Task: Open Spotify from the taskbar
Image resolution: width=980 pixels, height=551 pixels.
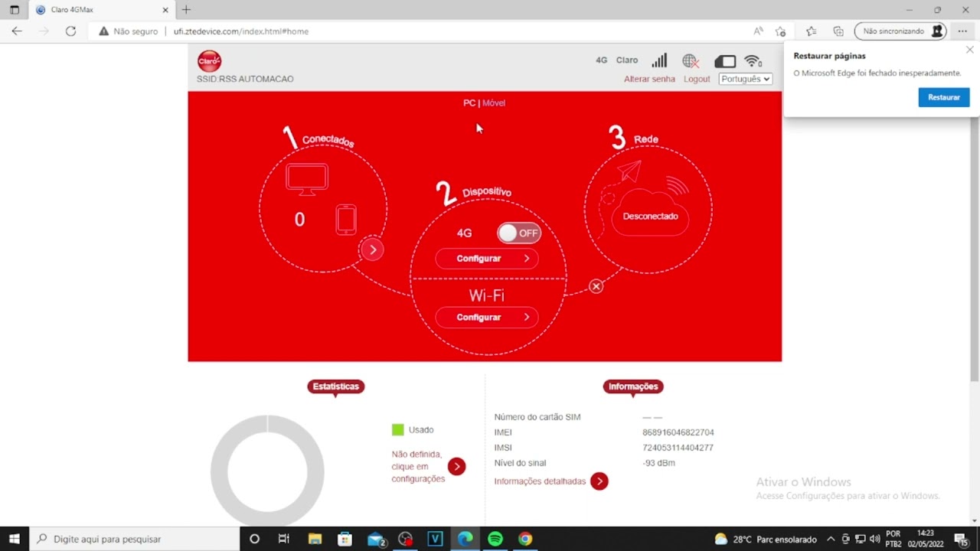Action: pos(495,539)
